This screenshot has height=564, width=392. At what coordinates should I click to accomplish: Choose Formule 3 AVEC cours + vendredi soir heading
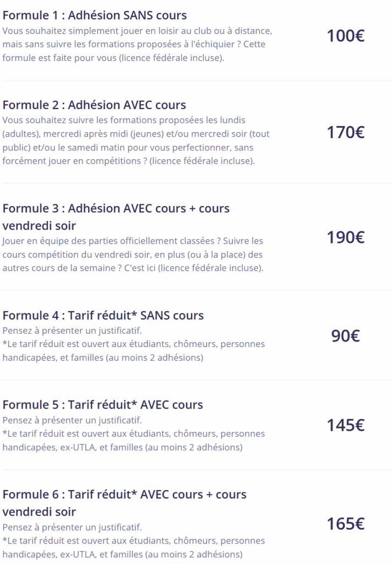(x=116, y=216)
